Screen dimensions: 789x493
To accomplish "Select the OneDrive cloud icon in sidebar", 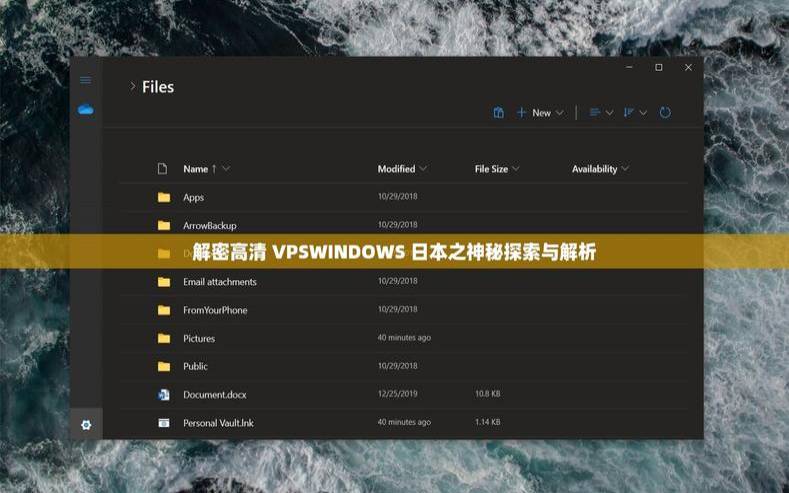I will pos(86,110).
